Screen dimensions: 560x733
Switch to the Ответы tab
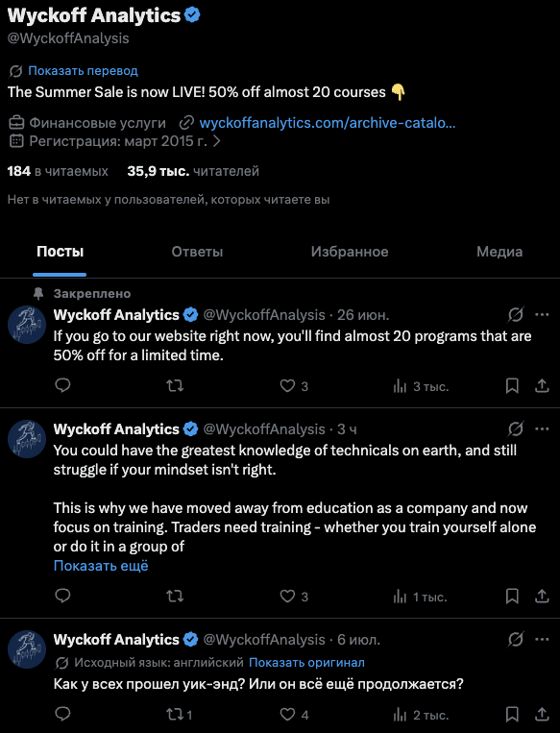click(x=197, y=252)
